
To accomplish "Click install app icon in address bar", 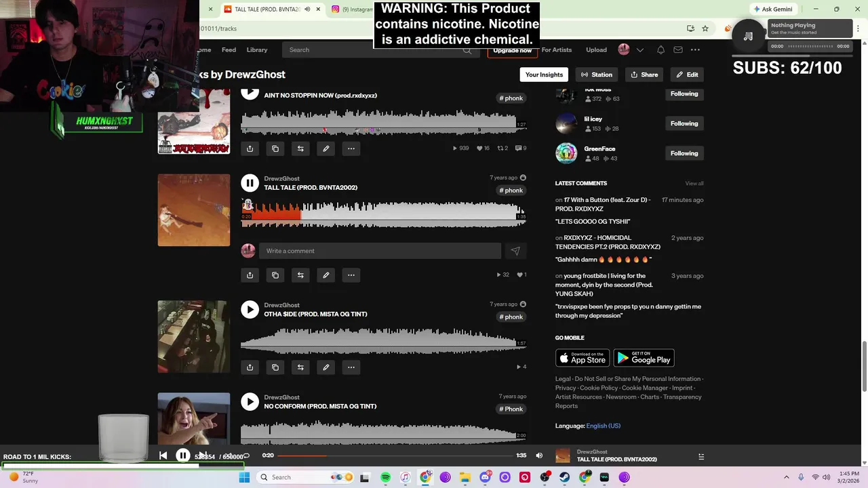I will (690, 28).
